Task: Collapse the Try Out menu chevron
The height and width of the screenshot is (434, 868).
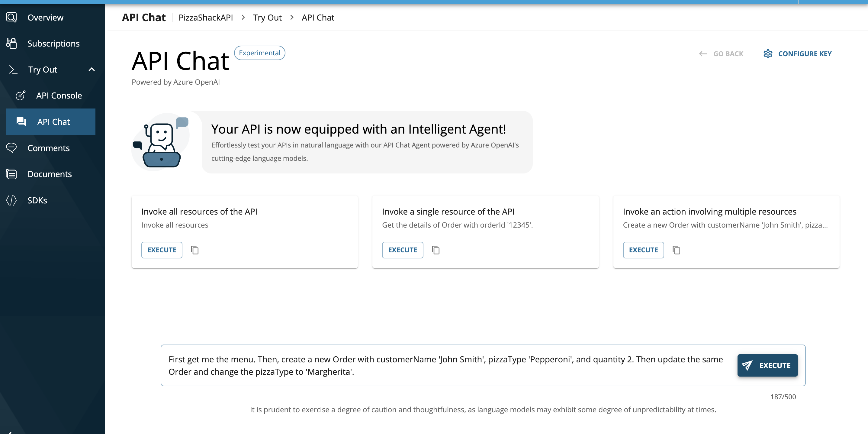Action: [92, 70]
